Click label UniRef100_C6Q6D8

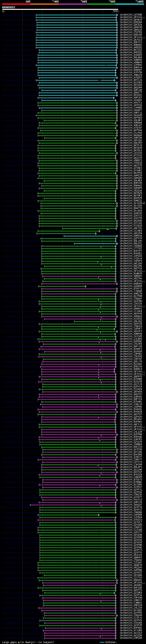[x=131, y=246]
